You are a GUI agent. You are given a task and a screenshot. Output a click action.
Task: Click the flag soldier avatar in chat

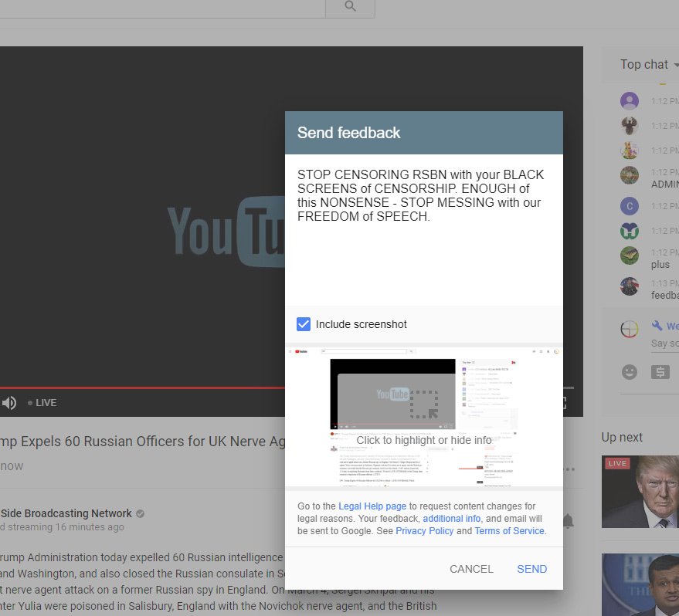[630, 286]
